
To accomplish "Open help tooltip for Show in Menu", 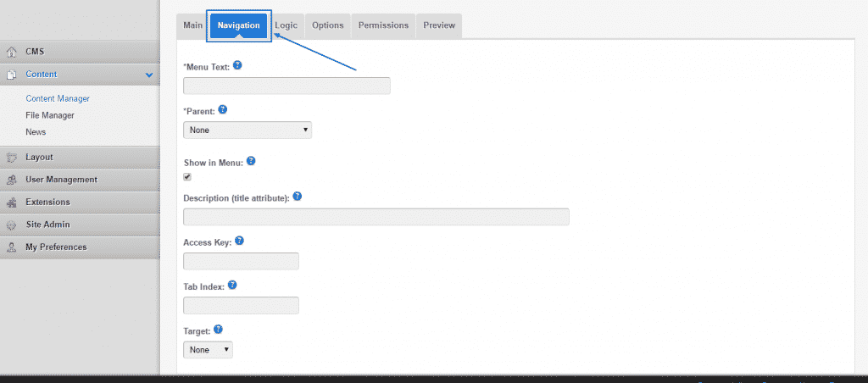I will [x=251, y=160].
